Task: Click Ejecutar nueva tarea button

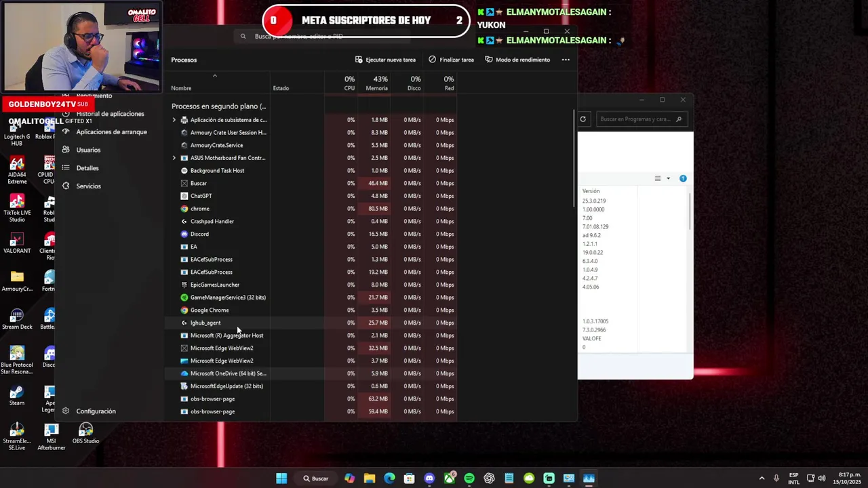Action: 385,60
